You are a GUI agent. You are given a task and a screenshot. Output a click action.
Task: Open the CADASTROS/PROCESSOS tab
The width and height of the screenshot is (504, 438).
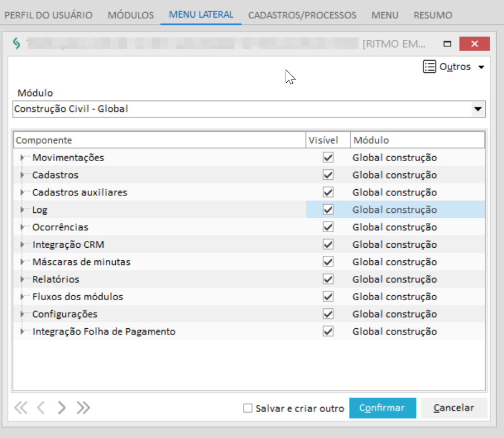[302, 15]
